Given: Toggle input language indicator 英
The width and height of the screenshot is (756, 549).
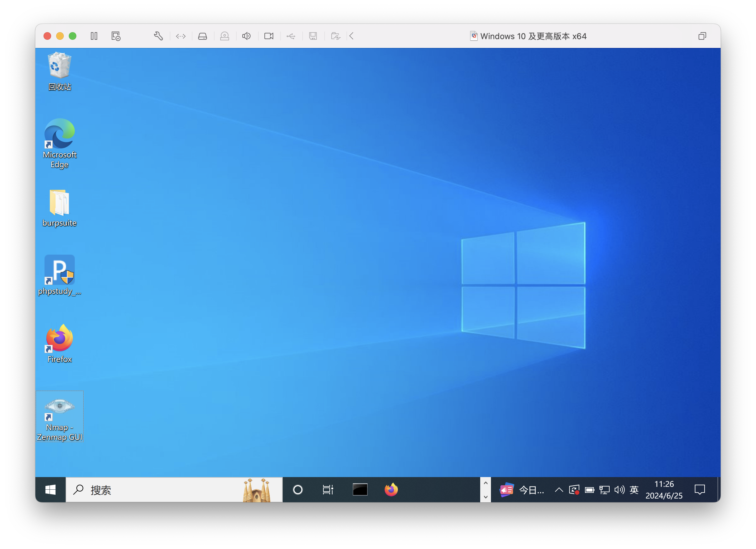Looking at the screenshot, I should point(634,490).
